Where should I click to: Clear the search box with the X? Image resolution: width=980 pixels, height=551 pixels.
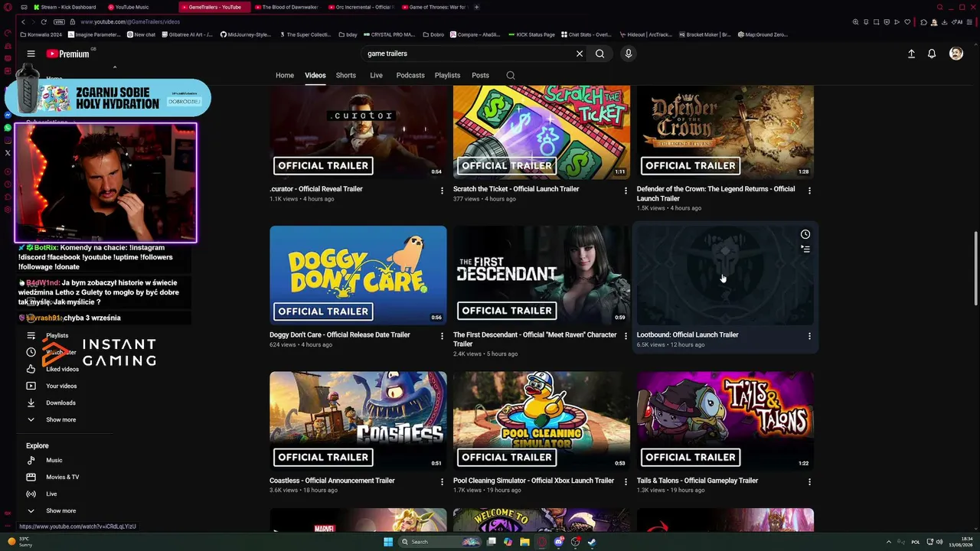(x=580, y=54)
